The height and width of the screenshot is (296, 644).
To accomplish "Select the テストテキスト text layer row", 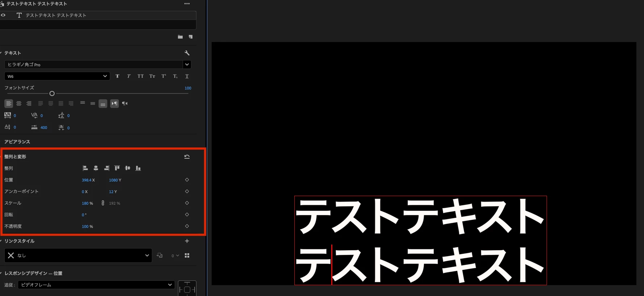I will click(98, 15).
